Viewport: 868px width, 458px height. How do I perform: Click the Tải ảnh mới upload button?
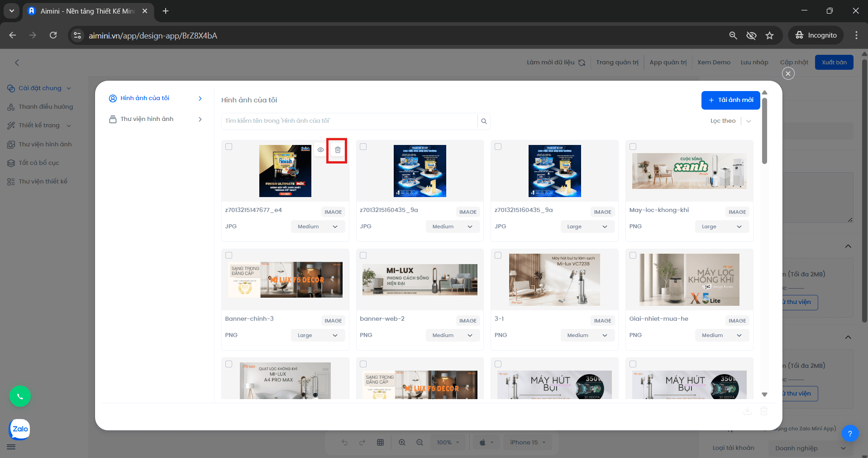(x=730, y=100)
